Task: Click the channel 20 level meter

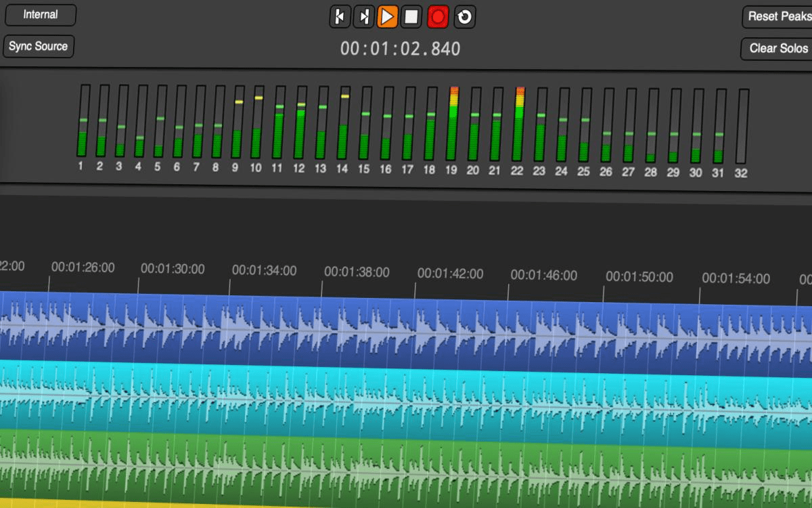Action: [x=474, y=124]
